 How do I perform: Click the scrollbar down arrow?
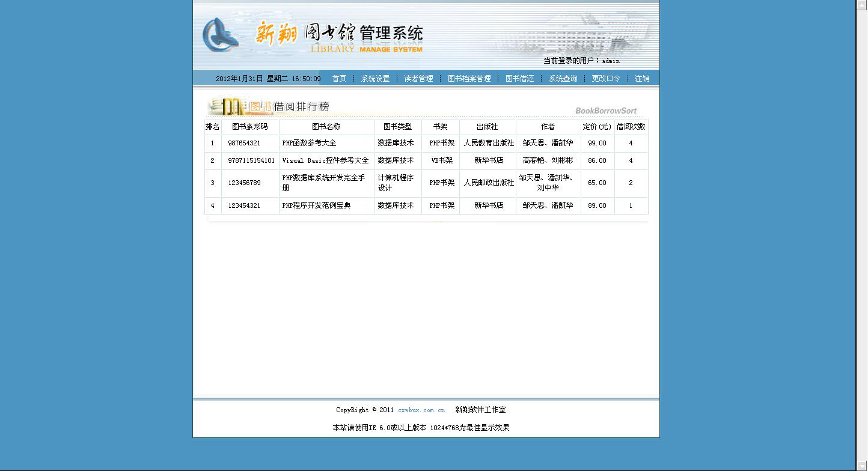[x=861, y=466]
